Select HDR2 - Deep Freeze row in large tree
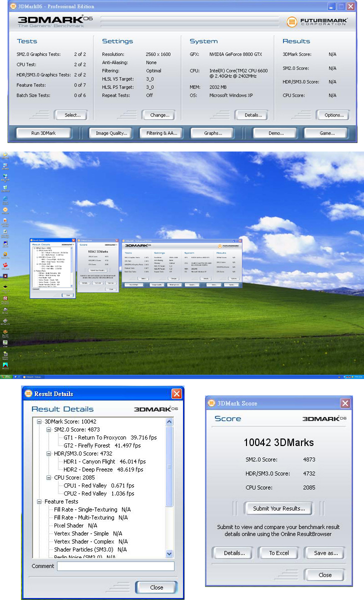The image size is (364, 600). coord(103,469)
